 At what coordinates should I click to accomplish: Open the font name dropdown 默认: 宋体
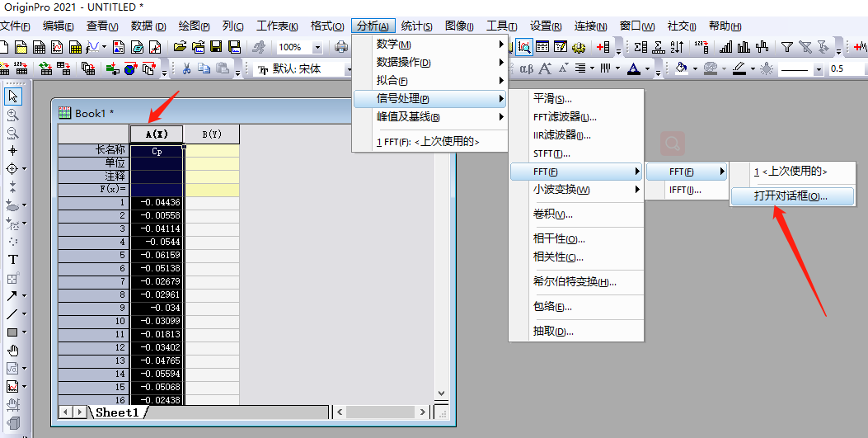click(349, 69)
